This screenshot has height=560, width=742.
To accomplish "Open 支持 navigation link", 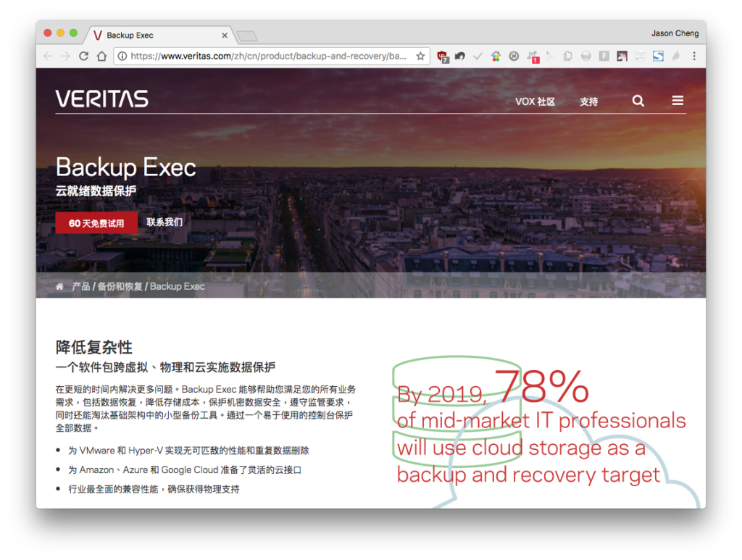I will click(x=588, y=101).
